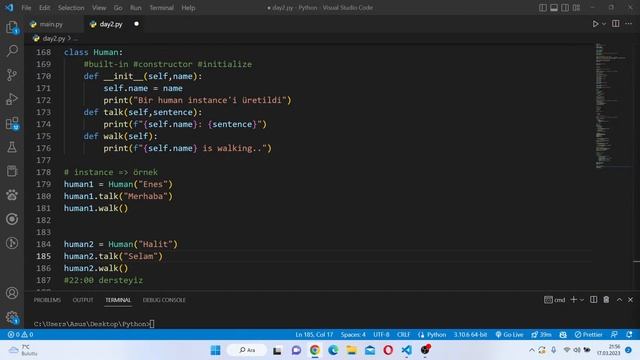Open the Selection menu

pyautogui.click(x=71, y=8)
